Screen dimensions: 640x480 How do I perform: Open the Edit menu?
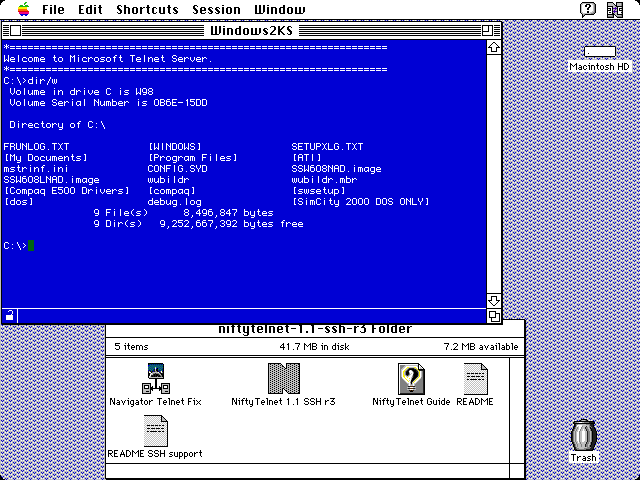90,9
